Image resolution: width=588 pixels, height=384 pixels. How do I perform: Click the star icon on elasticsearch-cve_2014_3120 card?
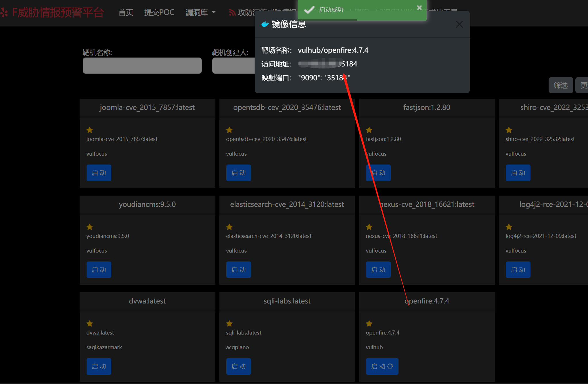[229, 227]
